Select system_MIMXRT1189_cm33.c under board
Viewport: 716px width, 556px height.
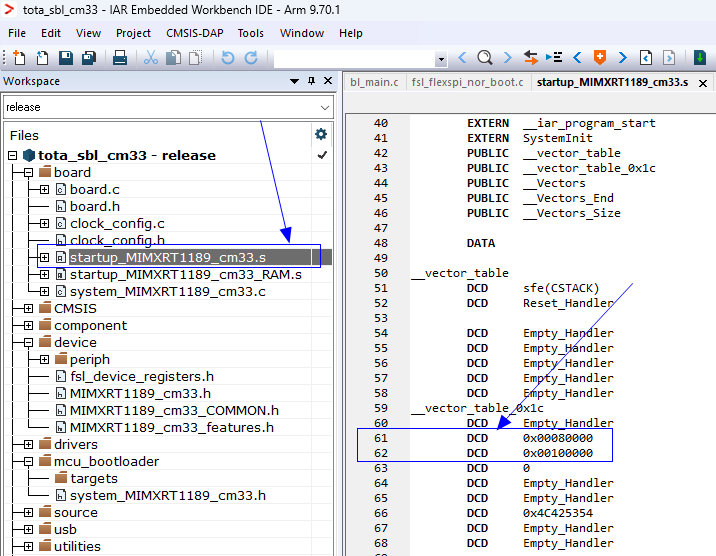click(167, 292)
